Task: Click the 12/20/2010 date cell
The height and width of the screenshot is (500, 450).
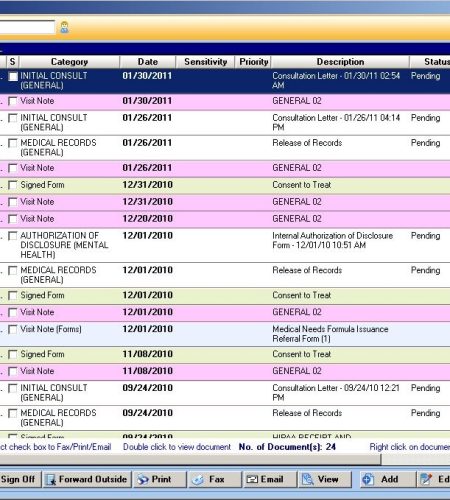Action: point(148,219)
